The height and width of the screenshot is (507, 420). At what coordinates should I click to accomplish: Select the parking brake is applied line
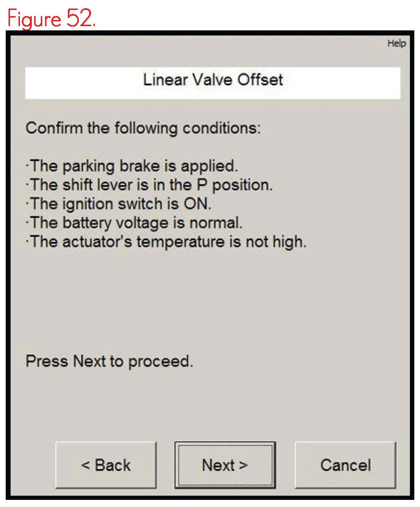click(x=131, y=166)
